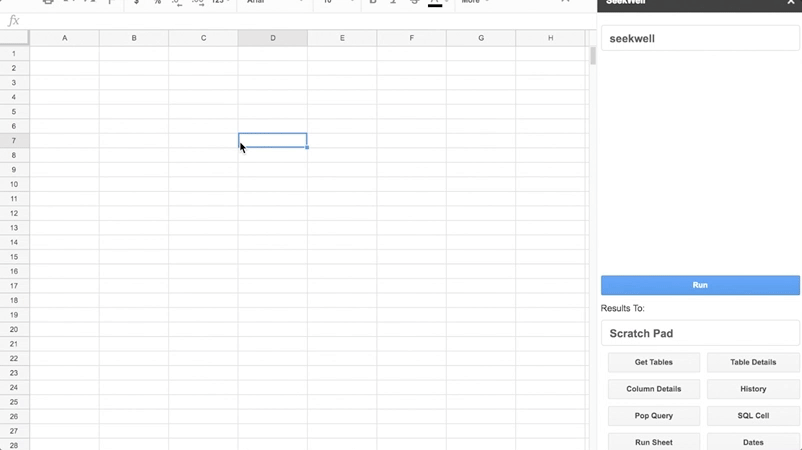Click the "Results To:" label
The image size is (802, 450).
(622, 308)
